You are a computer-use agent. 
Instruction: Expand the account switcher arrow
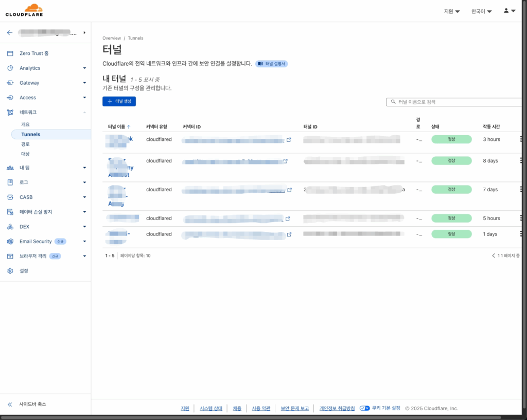(x=85, y=32)
